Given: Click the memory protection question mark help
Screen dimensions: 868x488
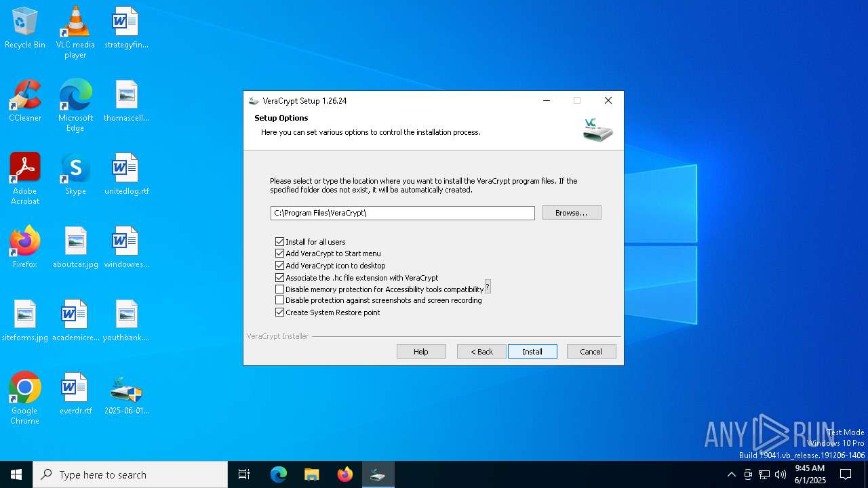Looking at the screenshot, I should pos(488,287).
